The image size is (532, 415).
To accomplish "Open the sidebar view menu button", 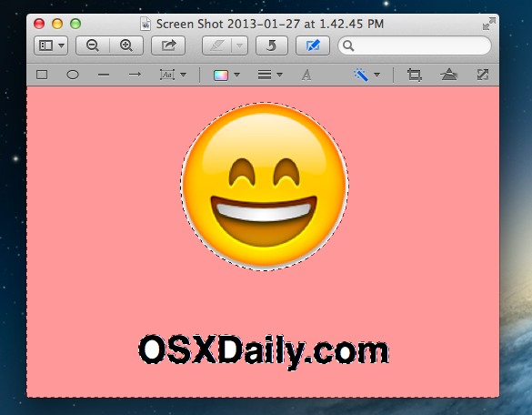I will (51, 46).
